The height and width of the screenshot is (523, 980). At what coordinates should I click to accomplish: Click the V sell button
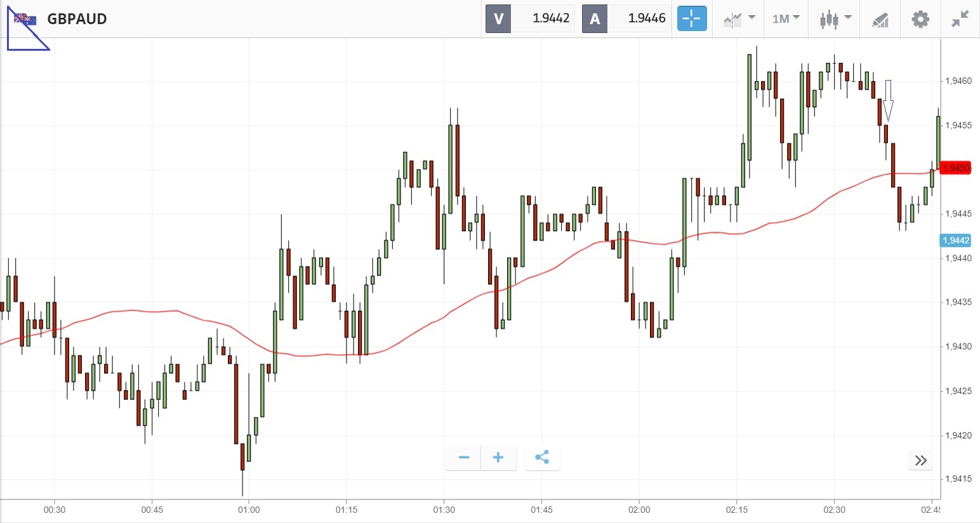coord(498,18)
